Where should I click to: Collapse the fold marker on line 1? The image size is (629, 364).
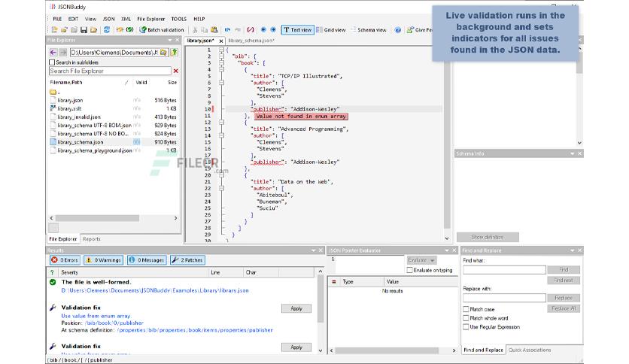221,50
